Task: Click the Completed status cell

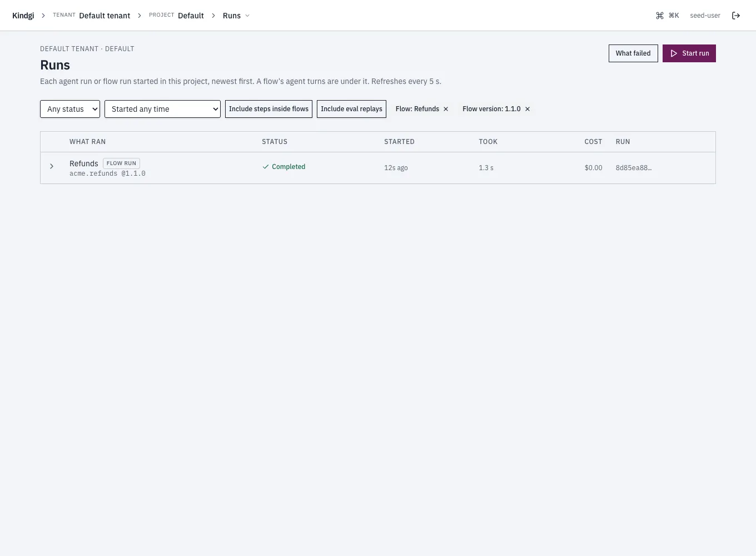Action: [283, 167]
